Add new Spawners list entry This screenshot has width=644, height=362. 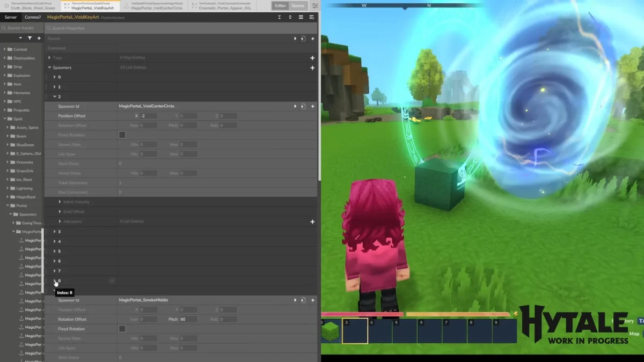pos(312,68)
